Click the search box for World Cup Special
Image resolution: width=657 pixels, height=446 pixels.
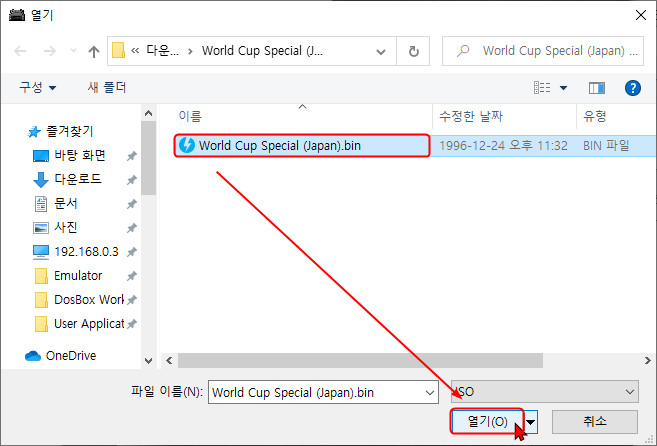coord(543,51)
